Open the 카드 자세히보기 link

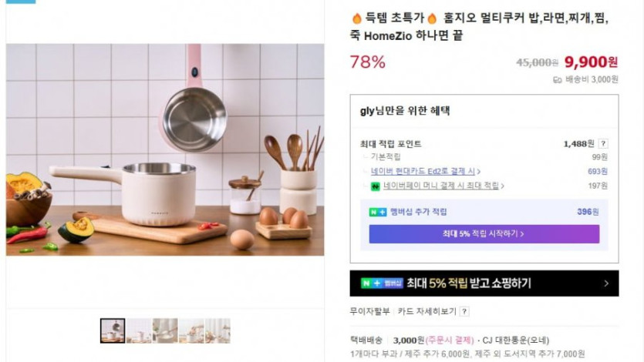coord(427,312)
